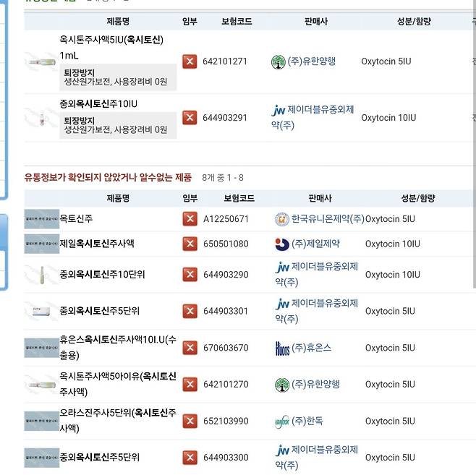The image size is (476, 475).
Task: Open seller (주)휴온스
Action: pyautogui.click(x=312, y=348)
